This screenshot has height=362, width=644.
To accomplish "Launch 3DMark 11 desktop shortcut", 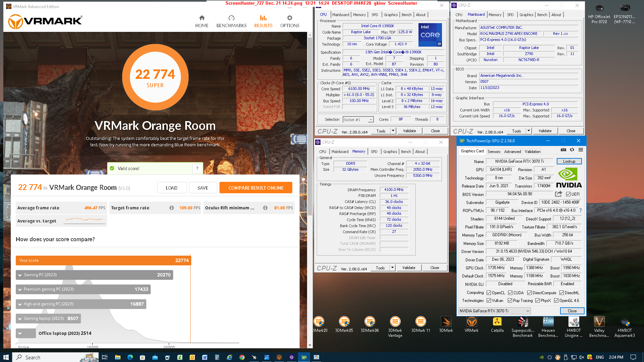I will tap(420, 324).
